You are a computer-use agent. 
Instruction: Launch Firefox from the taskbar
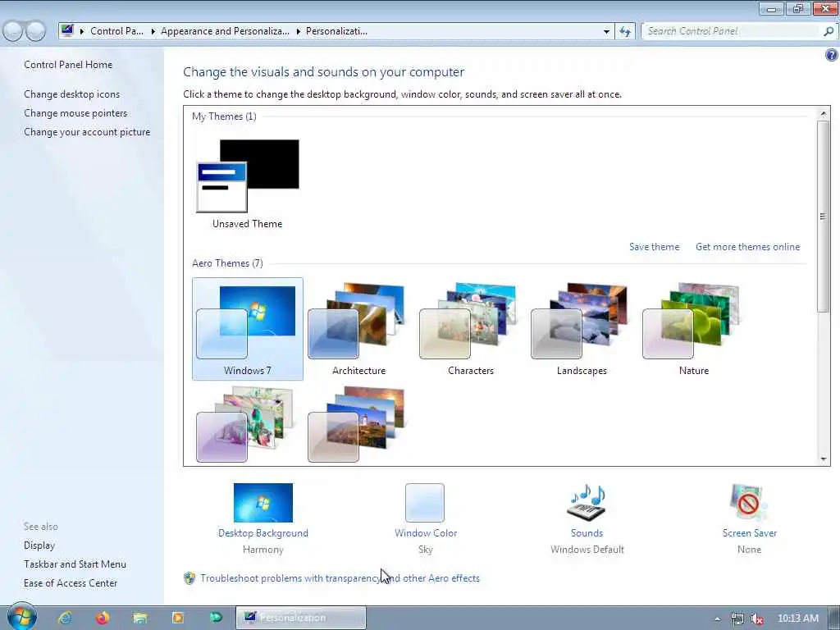(x=103, y=618)
